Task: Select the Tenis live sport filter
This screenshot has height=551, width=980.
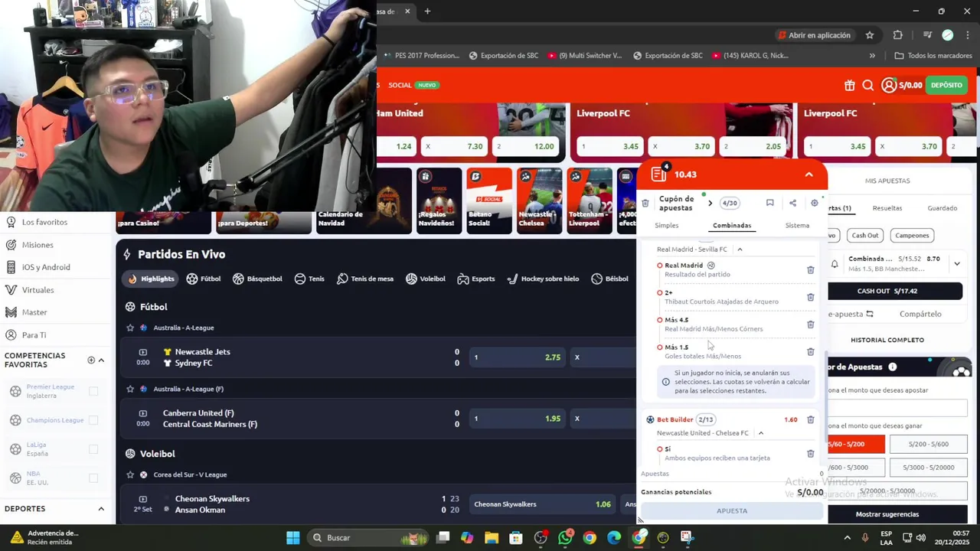Action: (x=309, y=279)
